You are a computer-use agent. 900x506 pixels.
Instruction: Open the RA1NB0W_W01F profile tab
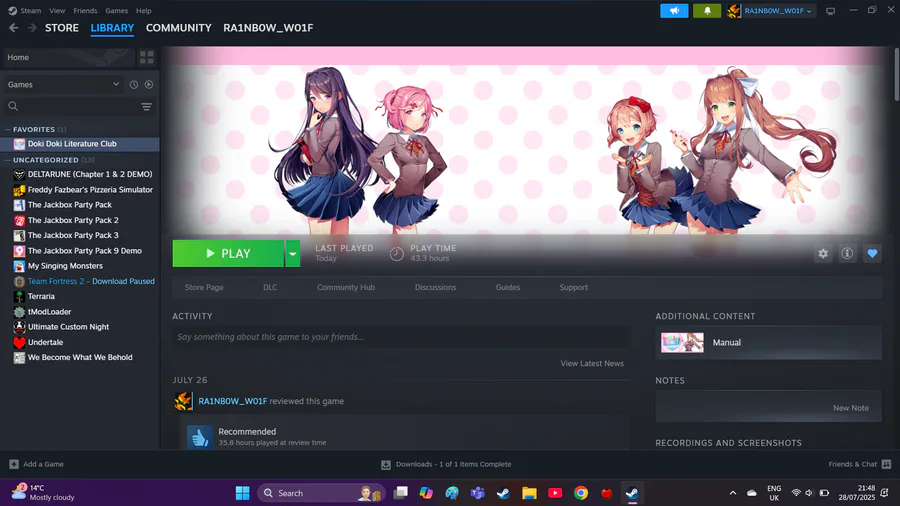click(268, 28)
